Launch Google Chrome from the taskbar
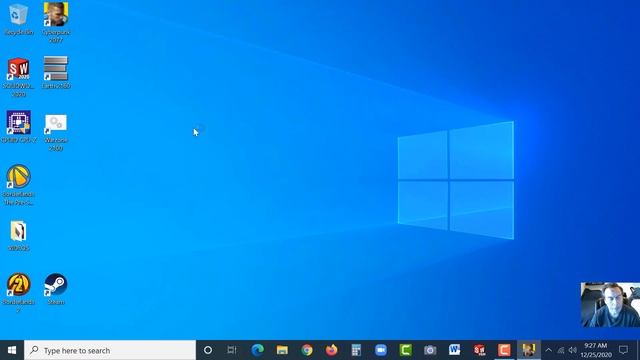 [x=307, y=350]
